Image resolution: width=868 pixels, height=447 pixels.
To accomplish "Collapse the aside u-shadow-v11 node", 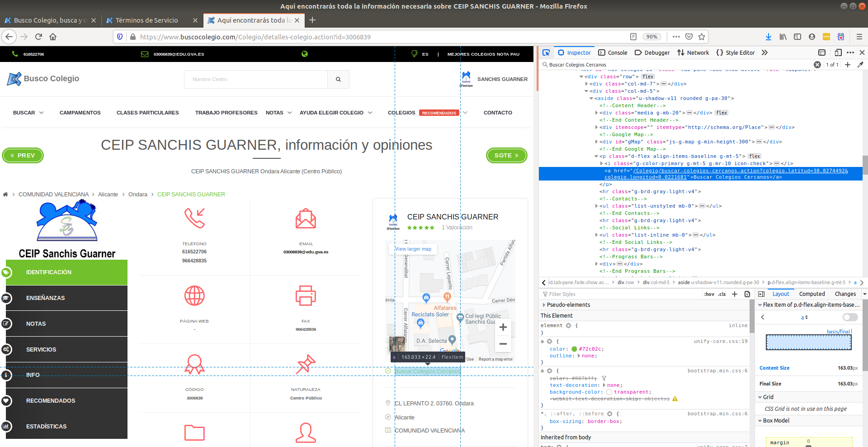I will 591,98.
